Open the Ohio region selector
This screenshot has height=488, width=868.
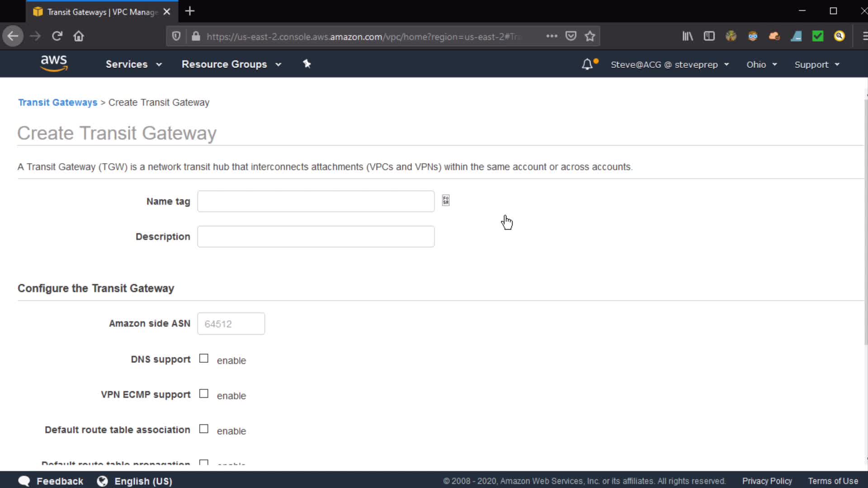761,65
